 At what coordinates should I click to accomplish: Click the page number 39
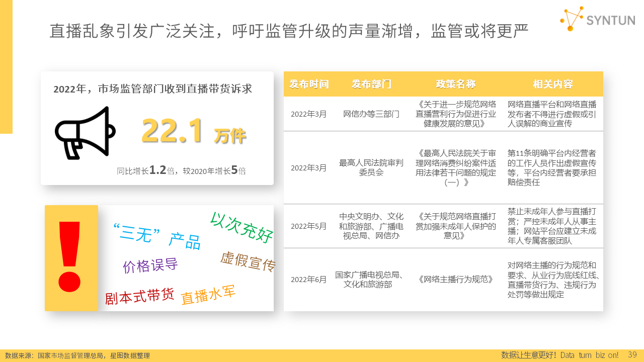(x=632, y=355)
